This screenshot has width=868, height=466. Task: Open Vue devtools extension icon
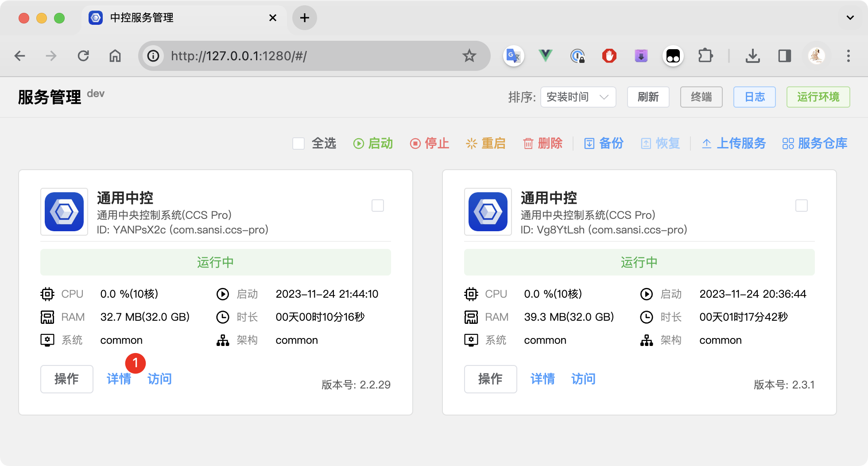click(x=546, y=56)
